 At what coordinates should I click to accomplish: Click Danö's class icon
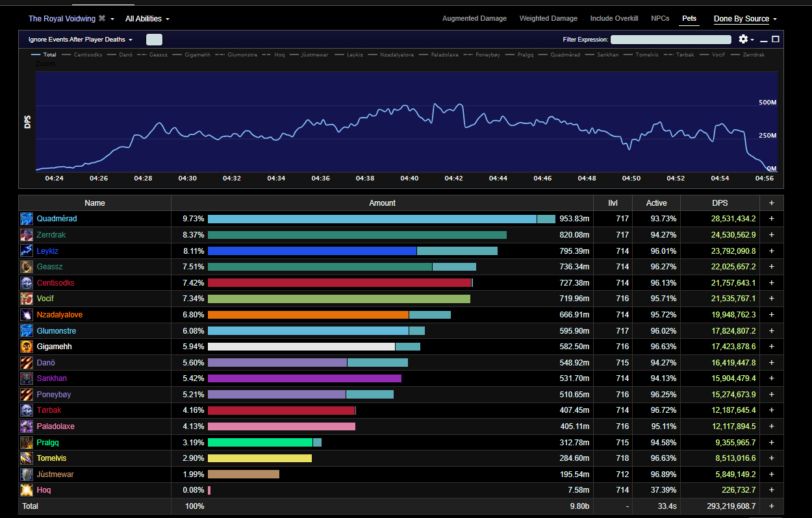(27, 362)
